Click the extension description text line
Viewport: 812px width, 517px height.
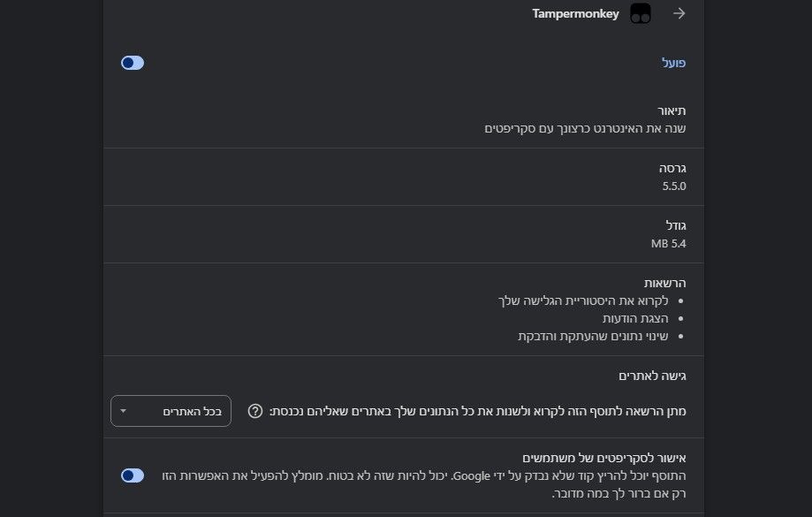[585, 128]
